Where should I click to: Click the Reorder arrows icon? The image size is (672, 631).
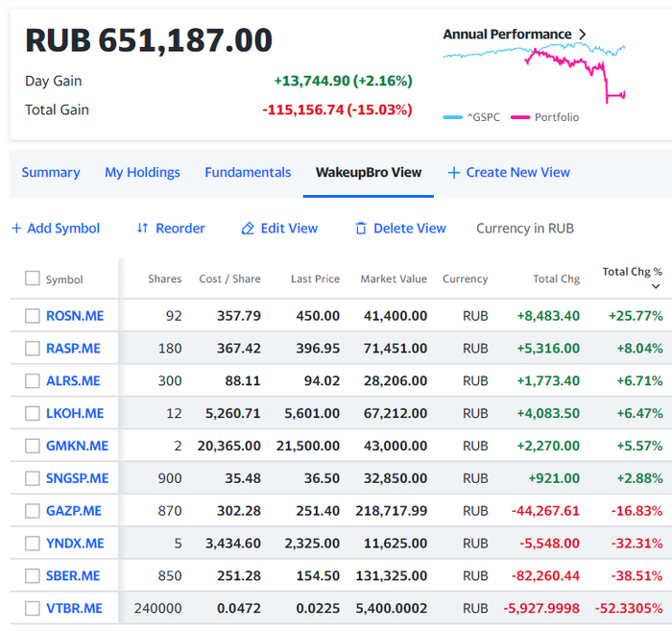(x=142, y=229)
